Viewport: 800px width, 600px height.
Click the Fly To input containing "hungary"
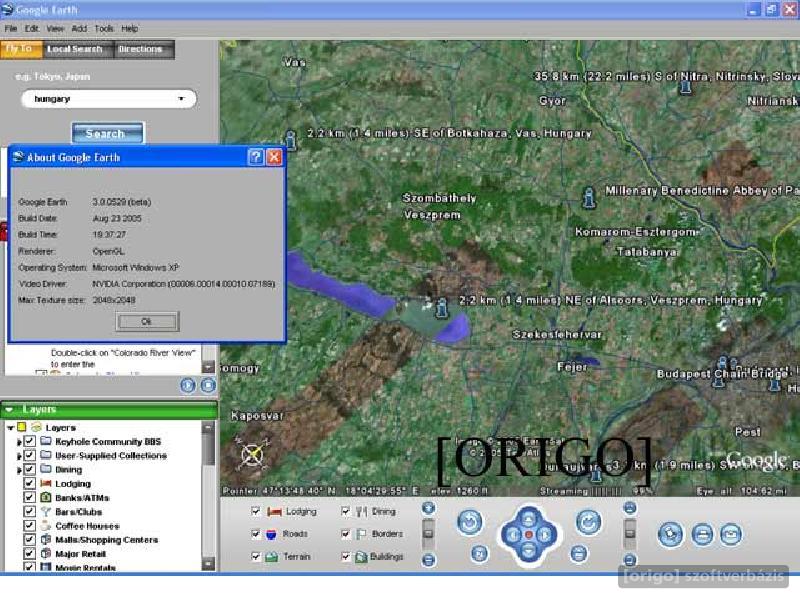pyautogui.click(x=109, y=99)
